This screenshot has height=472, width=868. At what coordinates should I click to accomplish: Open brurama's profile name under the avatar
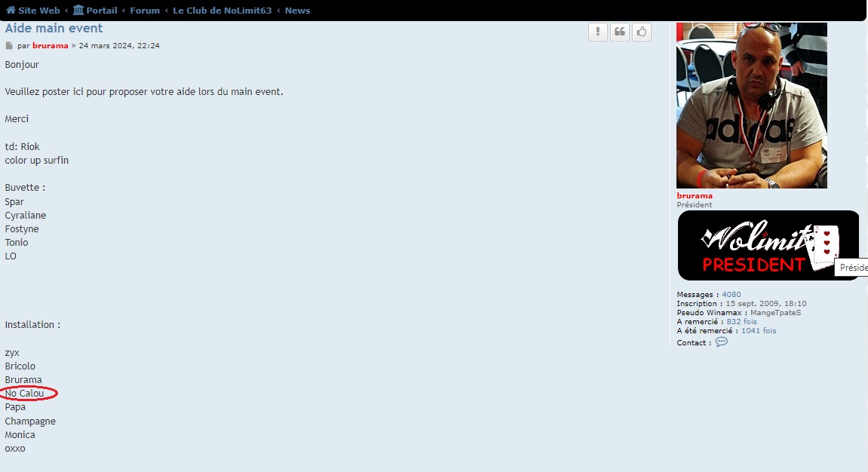(x=695, y=196)
